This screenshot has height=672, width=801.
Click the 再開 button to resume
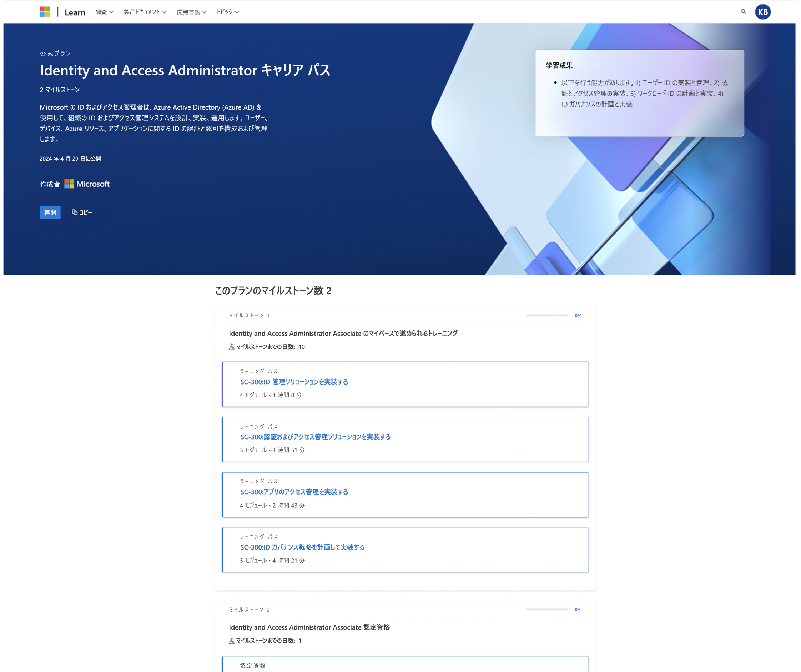(51, 212)
